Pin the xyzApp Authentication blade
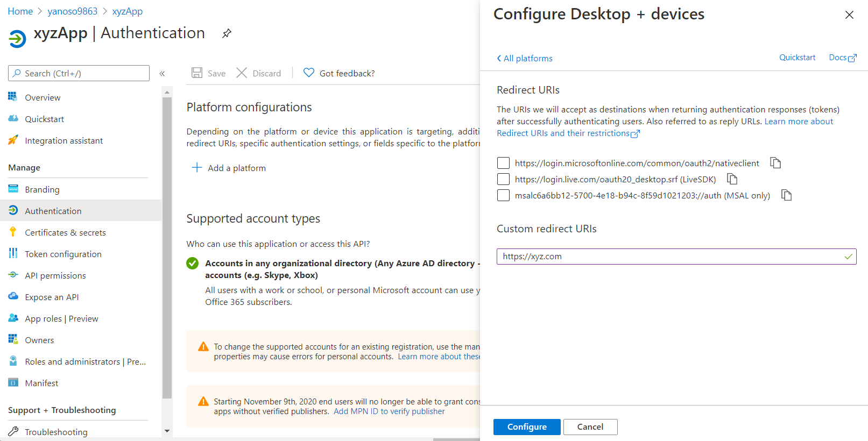Screen dimensions: 868x441 click(227, 33)
